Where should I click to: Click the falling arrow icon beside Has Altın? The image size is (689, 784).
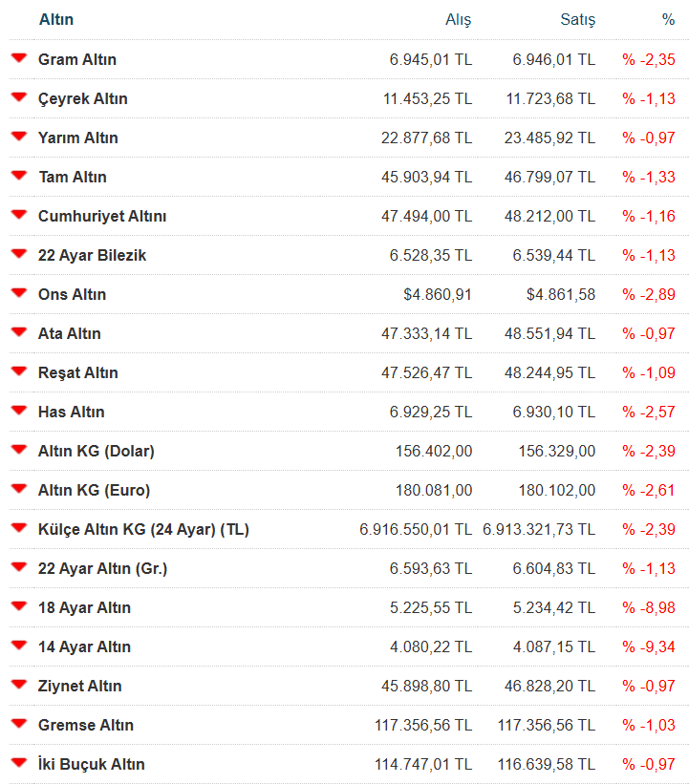tap(18, 411)
